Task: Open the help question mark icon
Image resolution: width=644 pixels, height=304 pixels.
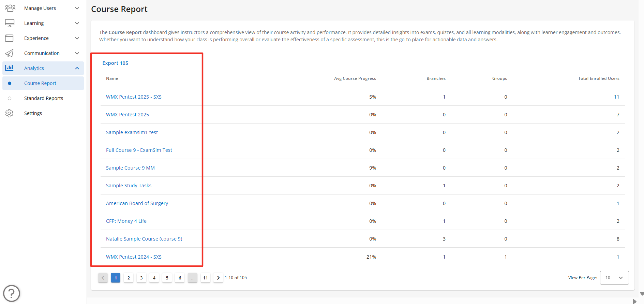Action: pos(12,293)
